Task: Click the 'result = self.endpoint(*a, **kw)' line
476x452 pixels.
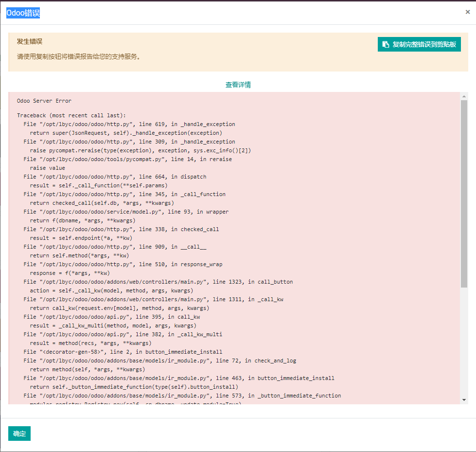Action: click(x=81, y=238)
